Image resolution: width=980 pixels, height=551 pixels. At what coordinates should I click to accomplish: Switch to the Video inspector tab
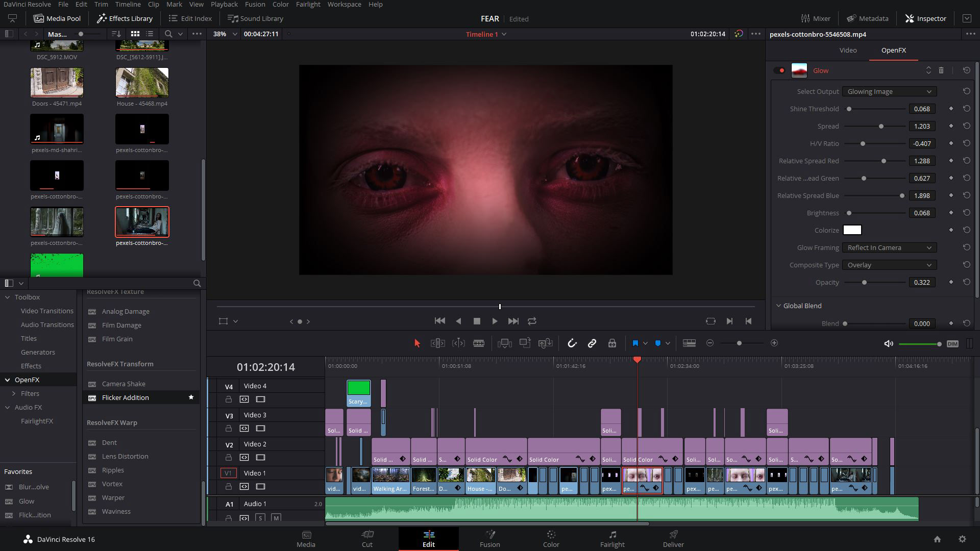[848, 50]
